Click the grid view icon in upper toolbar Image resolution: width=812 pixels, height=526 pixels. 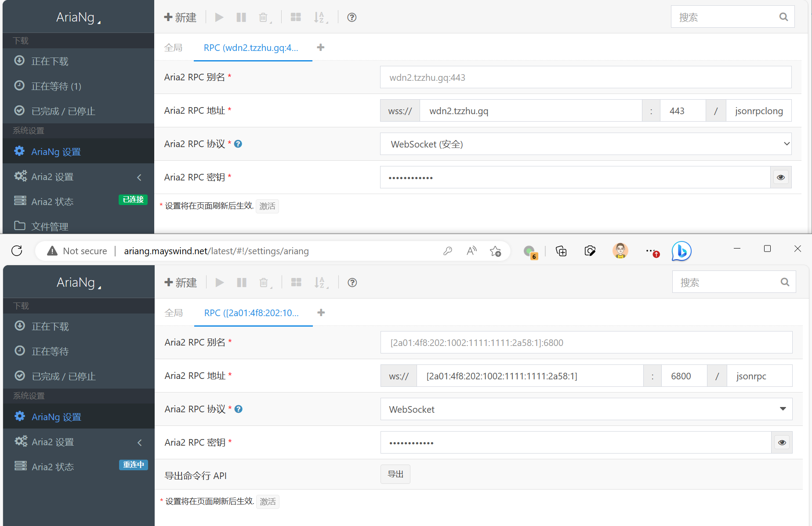[x=296, y=17]
